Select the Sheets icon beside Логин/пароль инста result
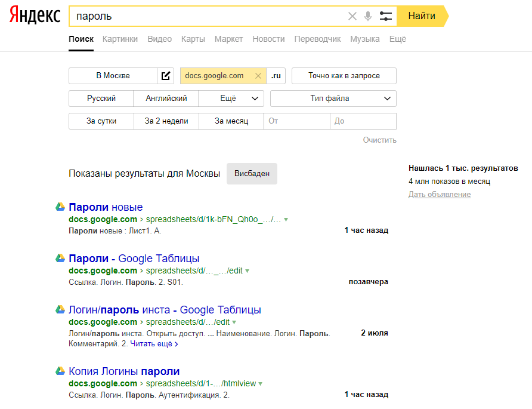The width and height of the screenshot is (532, 409). point(59,310)
